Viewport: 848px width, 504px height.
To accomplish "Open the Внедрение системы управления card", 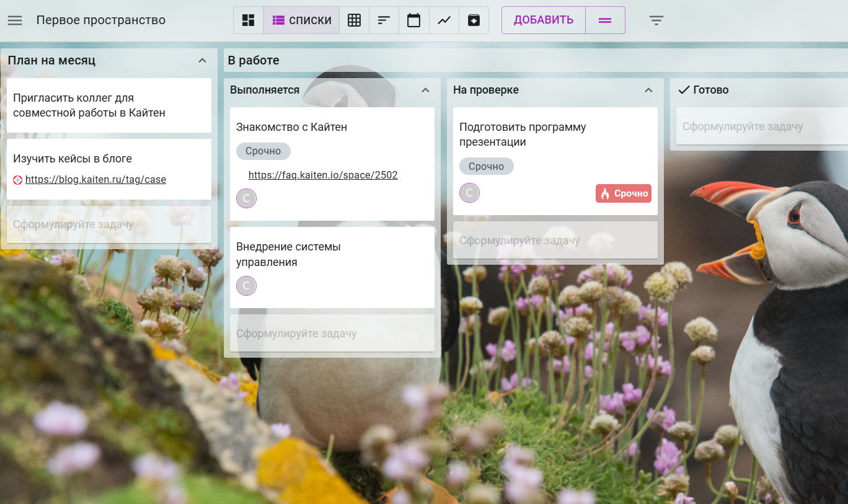I will (289, 254).
